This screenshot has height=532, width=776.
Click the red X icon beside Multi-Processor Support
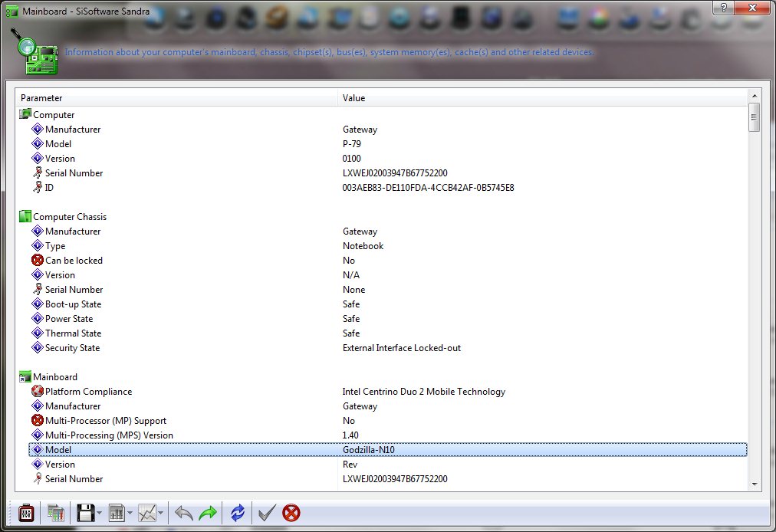pos(37,421)
